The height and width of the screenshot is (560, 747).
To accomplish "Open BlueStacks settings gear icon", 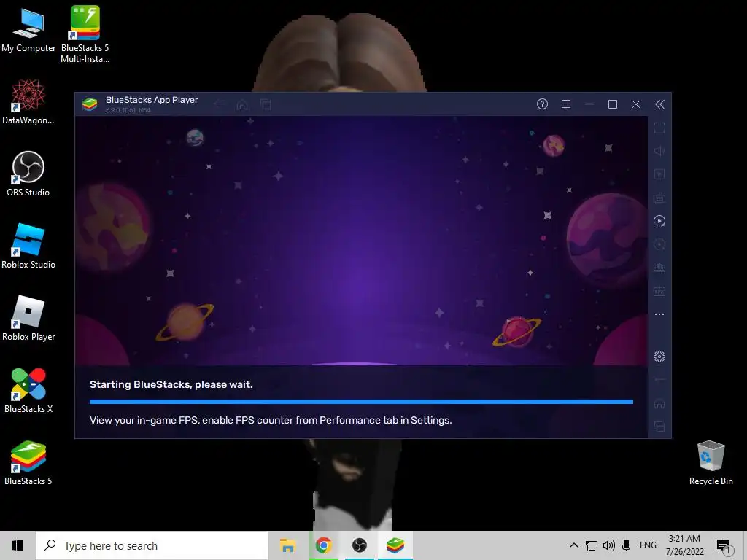I will tap(659, 356).
